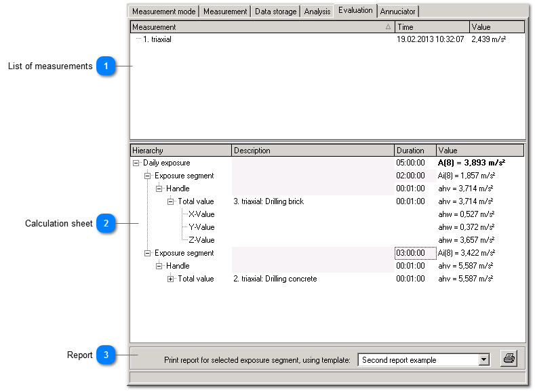Select the X-Value tree item
This screenshot has height=392, width=535.
pos(201,215)
